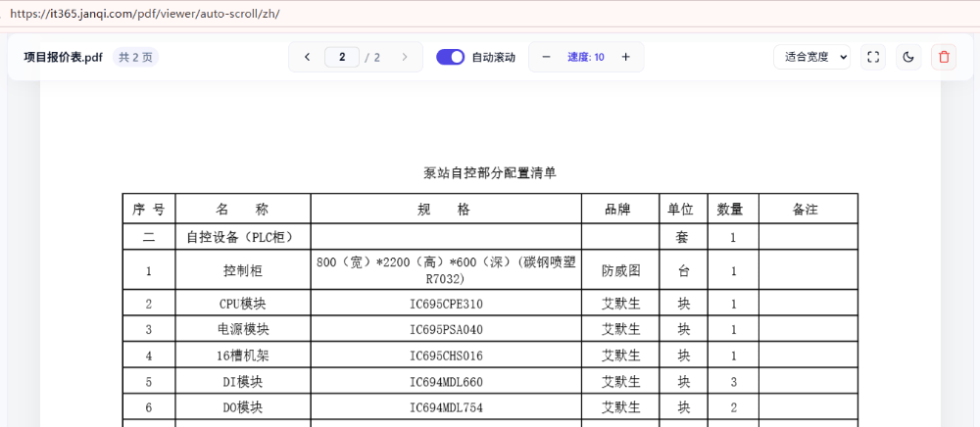Open the 适合宽度 zoom dropdown

pos(811,57)
